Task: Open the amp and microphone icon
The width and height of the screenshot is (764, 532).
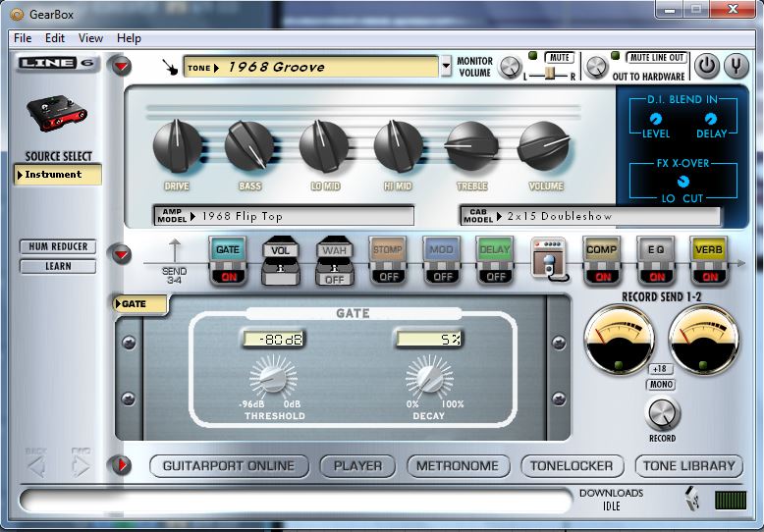Action: (x=549, y=259)
